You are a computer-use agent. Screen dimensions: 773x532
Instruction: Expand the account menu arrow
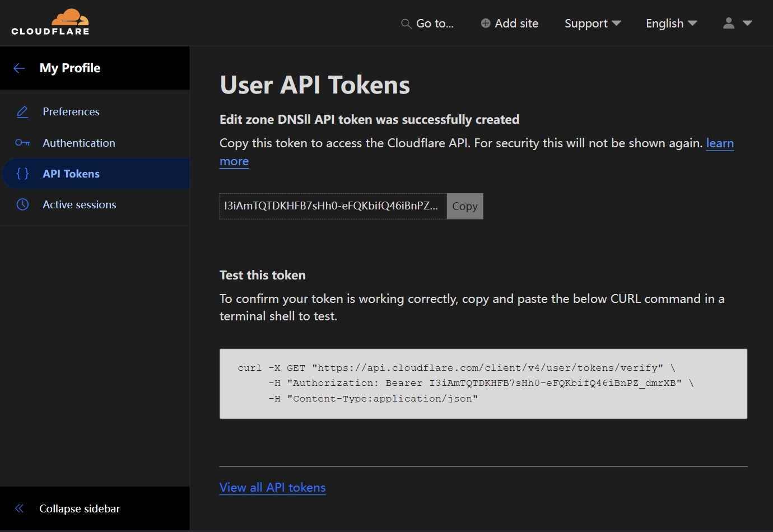coord(747,23)
